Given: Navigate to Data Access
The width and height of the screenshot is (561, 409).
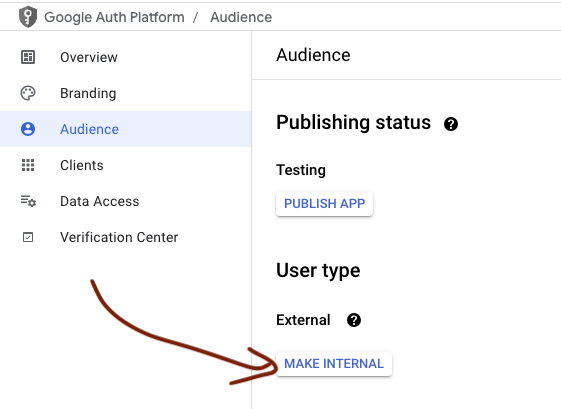Looking at the screenshot, I should click(125, 201).
